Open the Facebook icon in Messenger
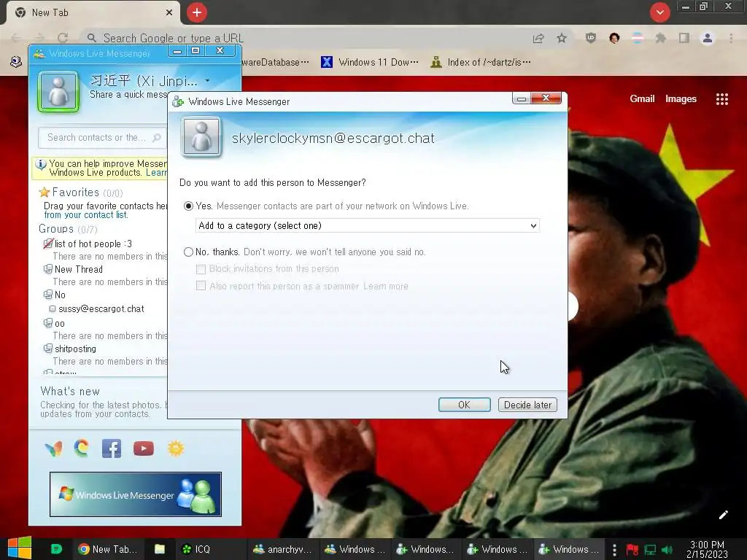The image size is (747, 560). point(112,448)
